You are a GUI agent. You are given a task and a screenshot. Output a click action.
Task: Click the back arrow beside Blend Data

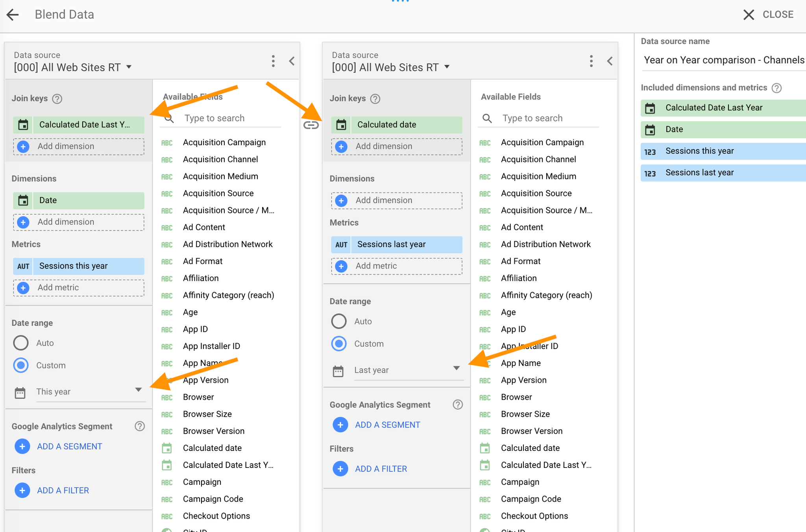pyautogui.click(x=13, y=15)
